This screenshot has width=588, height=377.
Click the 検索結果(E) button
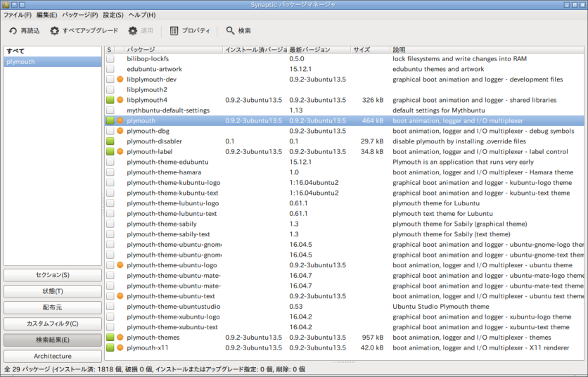pos(53,340)
